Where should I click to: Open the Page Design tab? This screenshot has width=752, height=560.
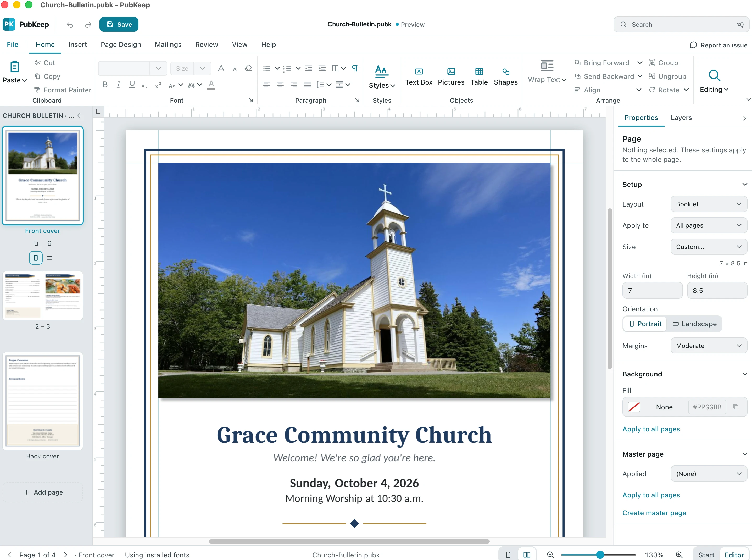[121, 45]
